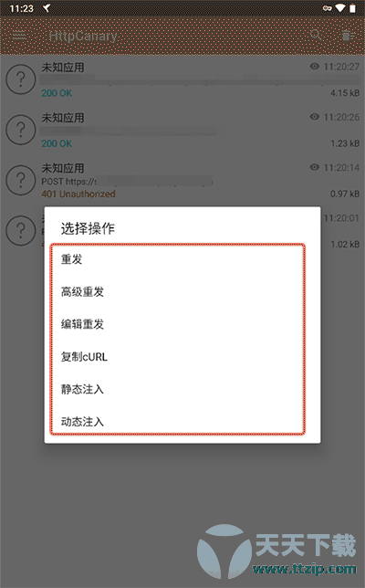Click the HttpCanary title text

pyautogui.click(x=83, y=36)
